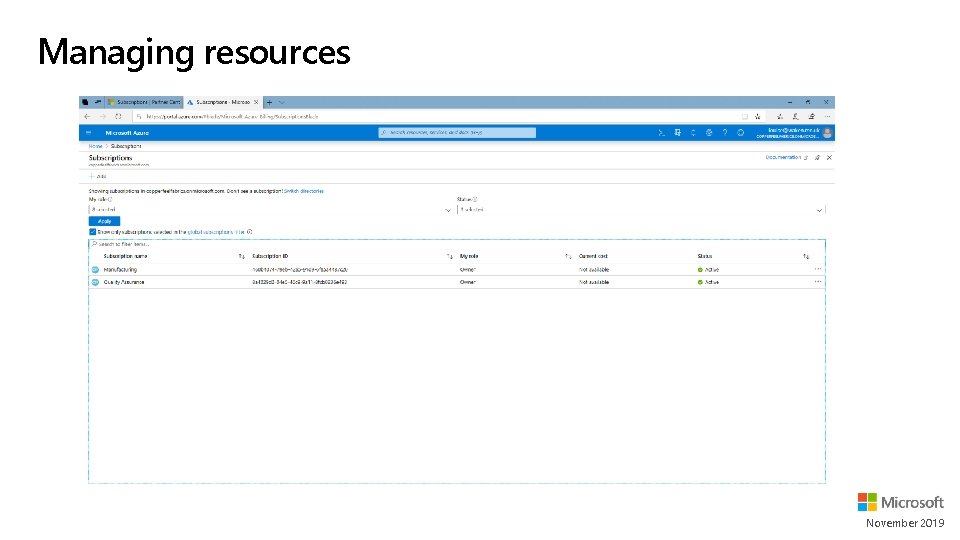Click Manufacturing row 'Not available' cost
This screenshot has width=960, height=540.
coord(594,270)
